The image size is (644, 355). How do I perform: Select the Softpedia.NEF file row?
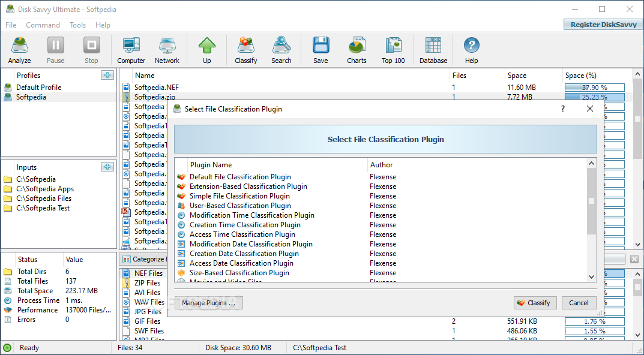point(376,88)
